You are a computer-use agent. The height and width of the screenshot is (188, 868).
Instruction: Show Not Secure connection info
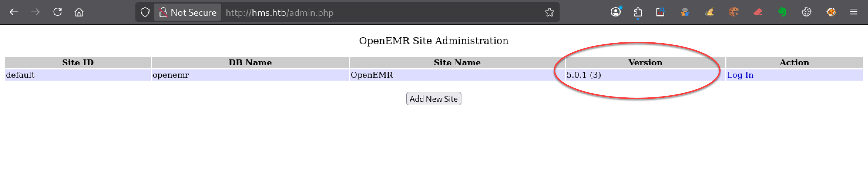point(188,12)
